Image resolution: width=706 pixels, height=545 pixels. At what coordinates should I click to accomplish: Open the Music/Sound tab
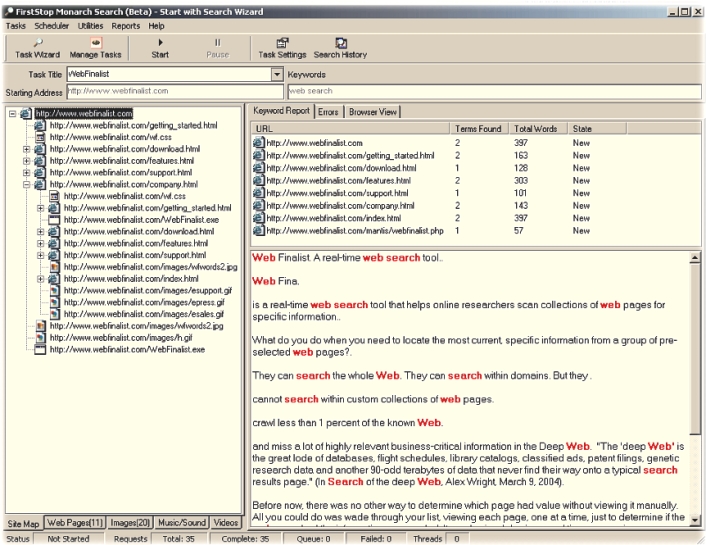pos(182,522)
